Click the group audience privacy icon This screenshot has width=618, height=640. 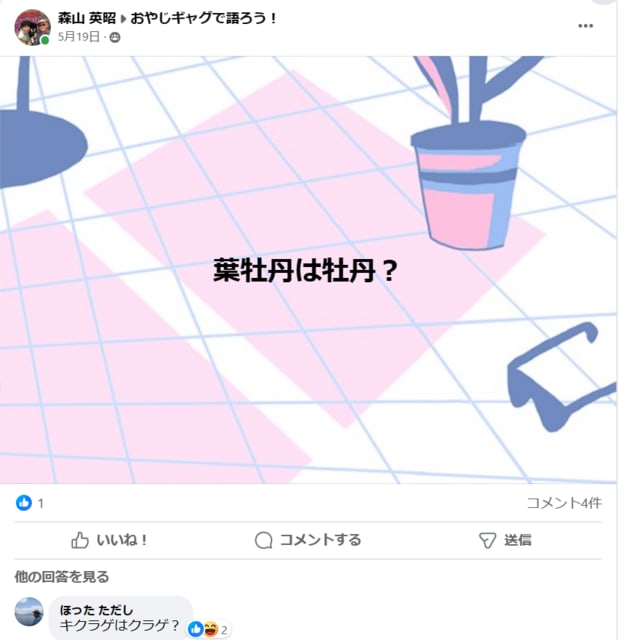click(115, 38)
